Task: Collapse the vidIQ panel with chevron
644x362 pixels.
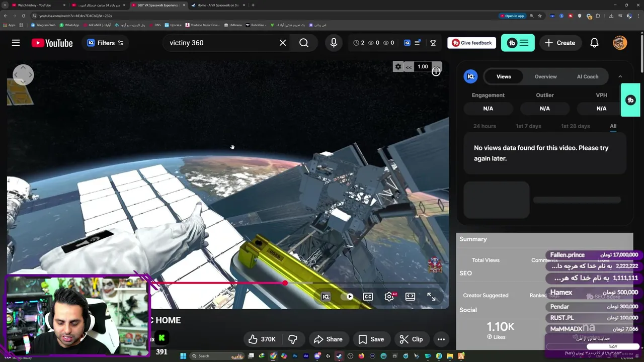Action: [x=620, y=76]
